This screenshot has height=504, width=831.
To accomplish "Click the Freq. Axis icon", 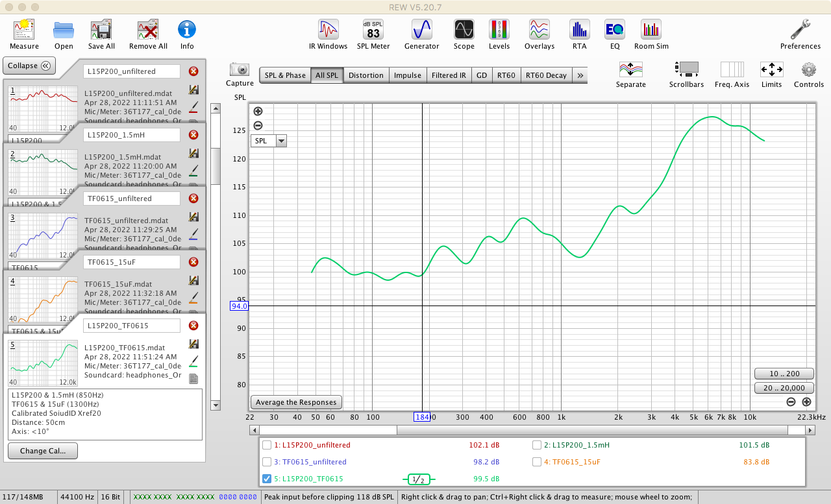I will coord(732,69).
